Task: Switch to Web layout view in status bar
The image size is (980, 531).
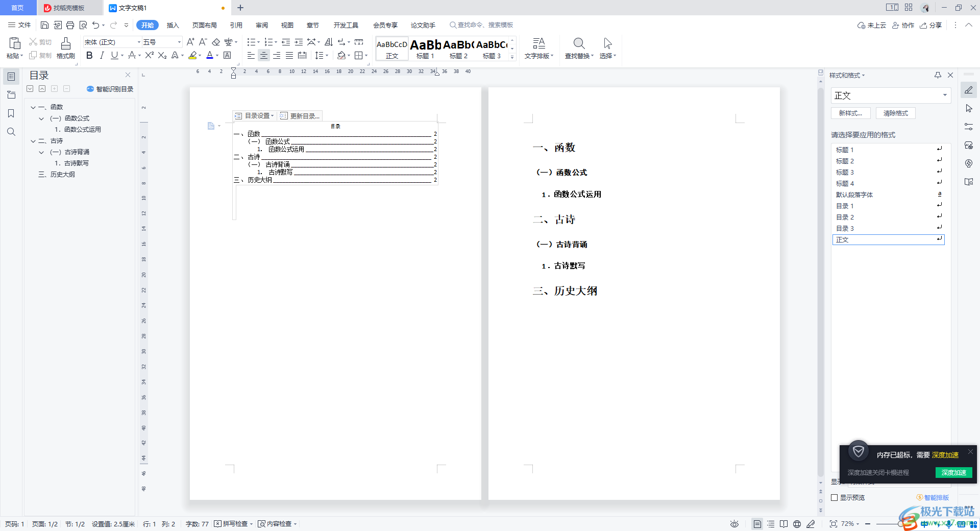Action: point(797,524)
